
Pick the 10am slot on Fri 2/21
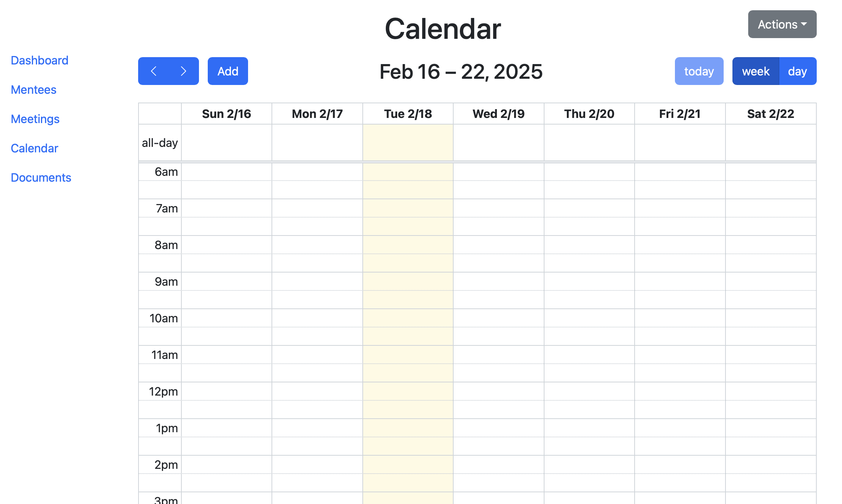pyautogui.click(x=680, y=318)
